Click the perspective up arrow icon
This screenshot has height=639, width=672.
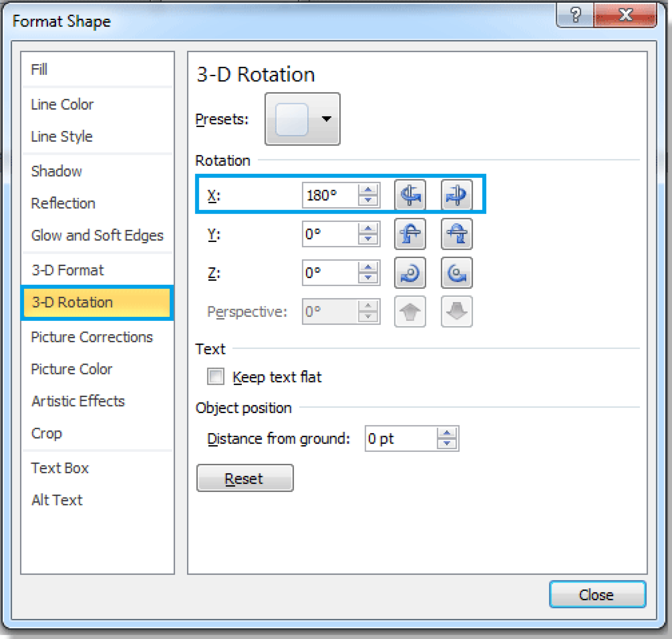(410, 312)
